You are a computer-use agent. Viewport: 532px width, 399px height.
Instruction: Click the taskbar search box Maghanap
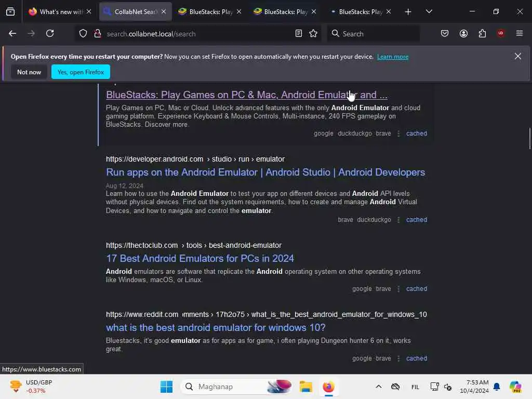coord(237,387)
